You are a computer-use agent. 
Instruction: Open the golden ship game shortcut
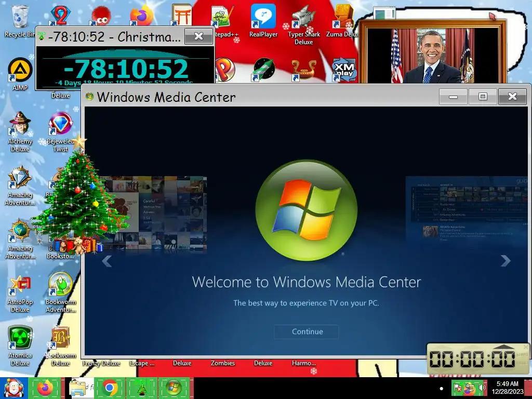pyautogui.click(x=303, y=70)
